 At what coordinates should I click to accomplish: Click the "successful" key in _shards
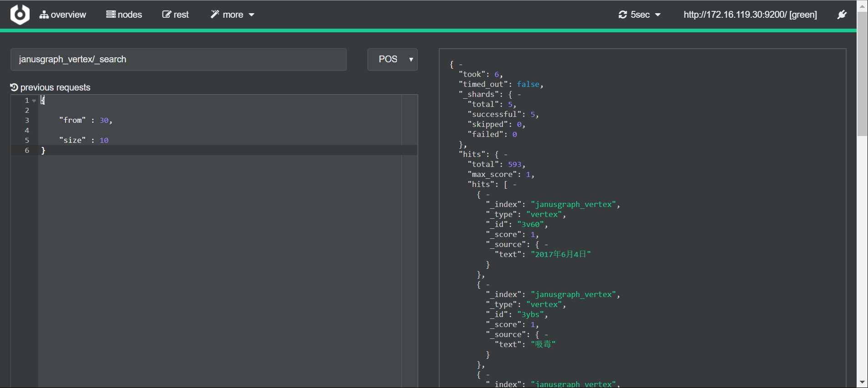click(x=497, y=115)
